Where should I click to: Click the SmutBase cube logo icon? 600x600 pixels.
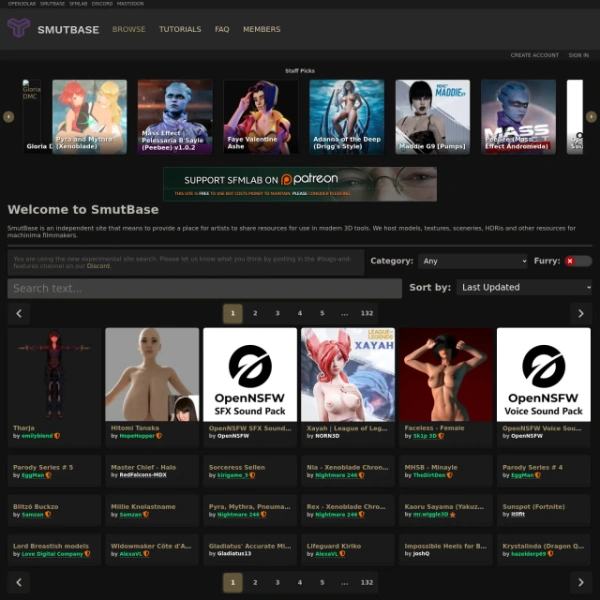point(18,28)
